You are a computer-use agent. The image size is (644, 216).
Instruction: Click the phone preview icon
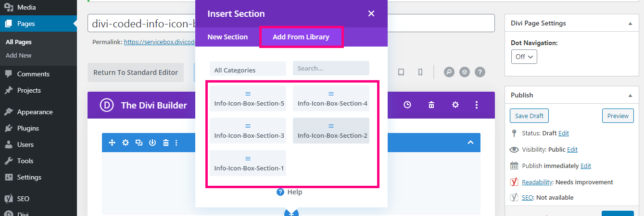coord(420,72)
